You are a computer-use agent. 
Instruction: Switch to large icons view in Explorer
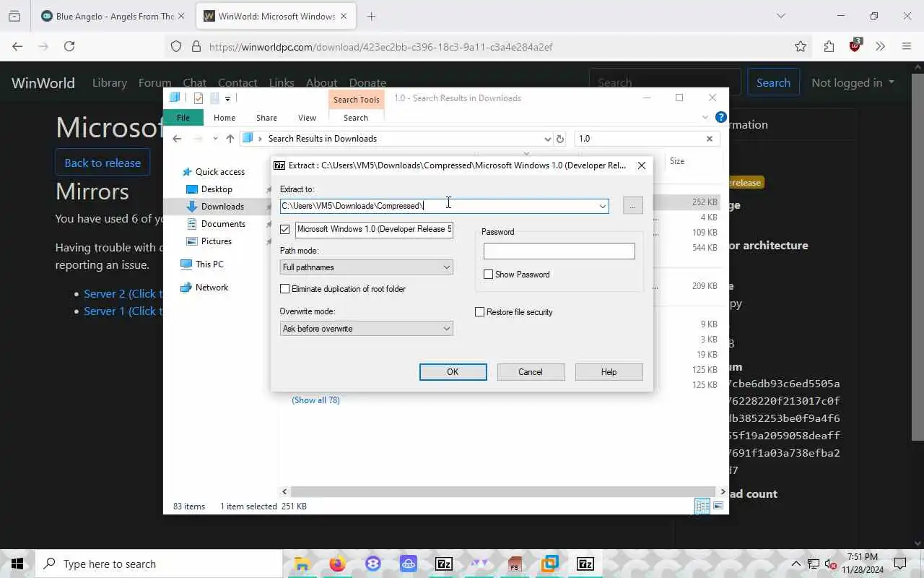coord(718,506)
